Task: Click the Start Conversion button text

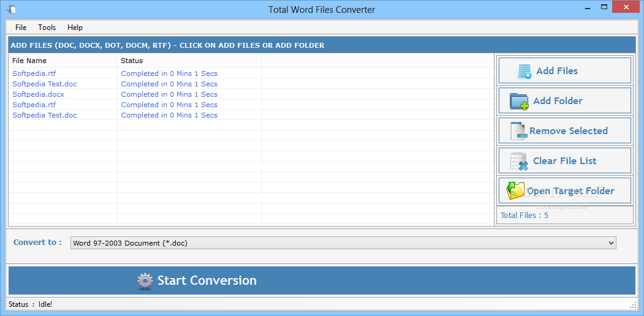Action: 207,280
